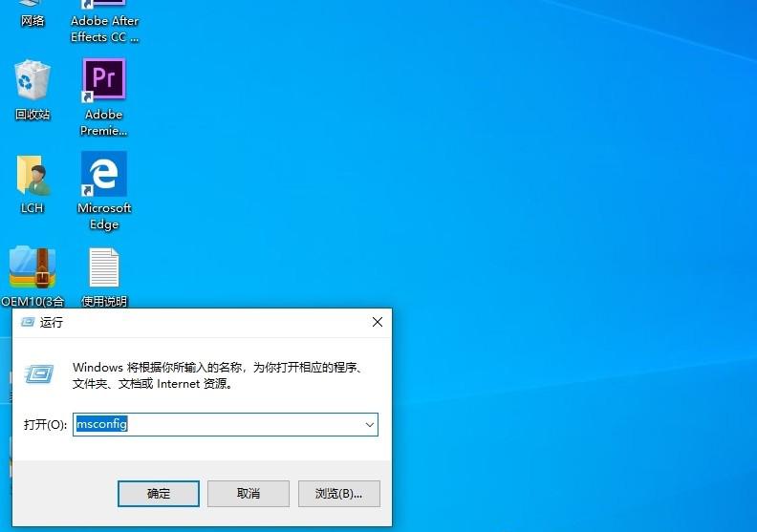Viewport: 757px width, 532px height.
Task: Click the large Run icon beside the description
Action: pos(39,373)
